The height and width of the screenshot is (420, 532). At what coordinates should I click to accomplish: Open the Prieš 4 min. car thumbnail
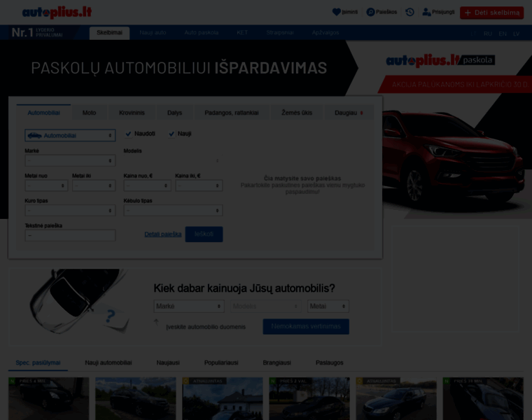49,398
